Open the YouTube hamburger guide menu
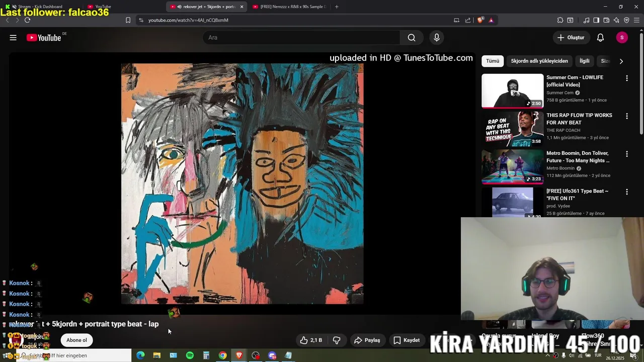The width and height of the screenshot is (644, 362). pyautogui.click(x=13, y=38)
